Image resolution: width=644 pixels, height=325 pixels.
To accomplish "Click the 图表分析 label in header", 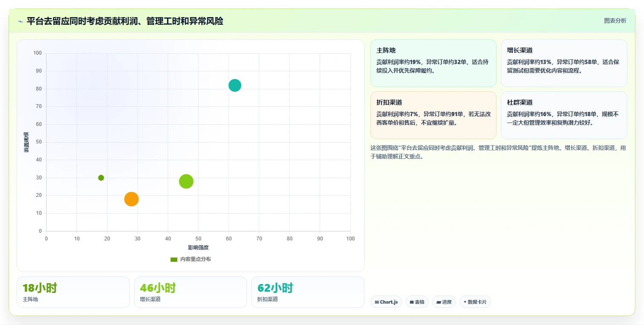I will (615, 20).
